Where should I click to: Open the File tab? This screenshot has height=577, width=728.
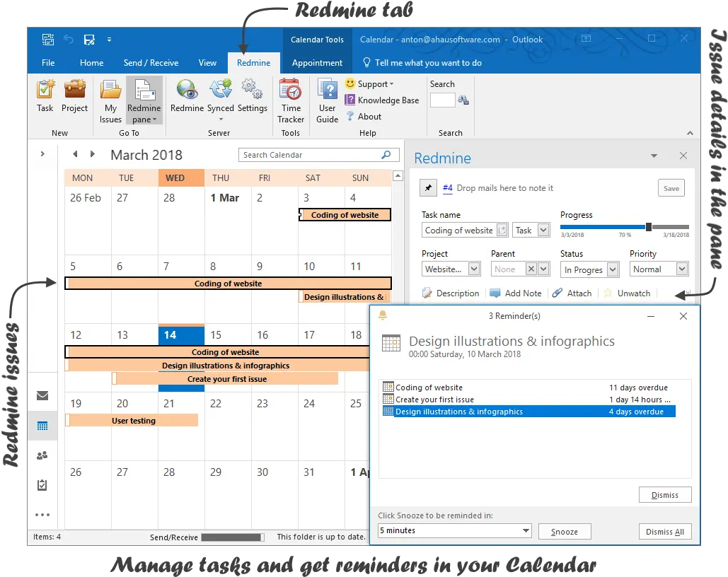pos(48,63)
